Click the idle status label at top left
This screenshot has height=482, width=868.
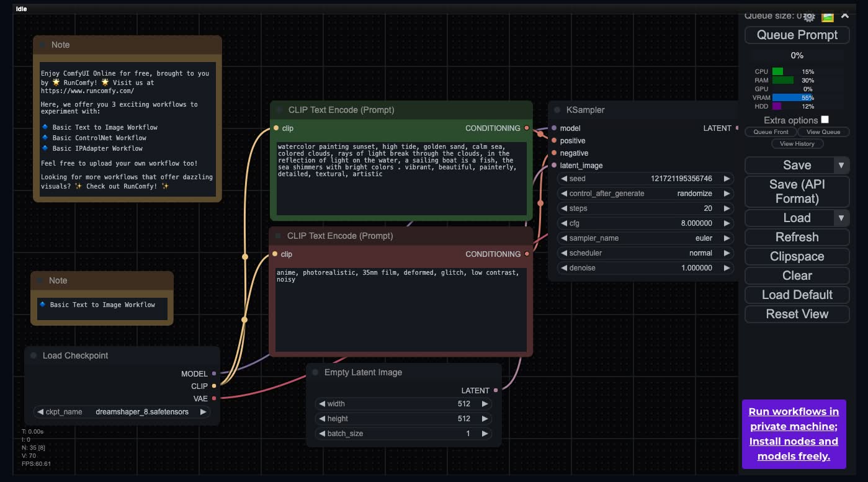pyautogui.click(x=20, y=9)
